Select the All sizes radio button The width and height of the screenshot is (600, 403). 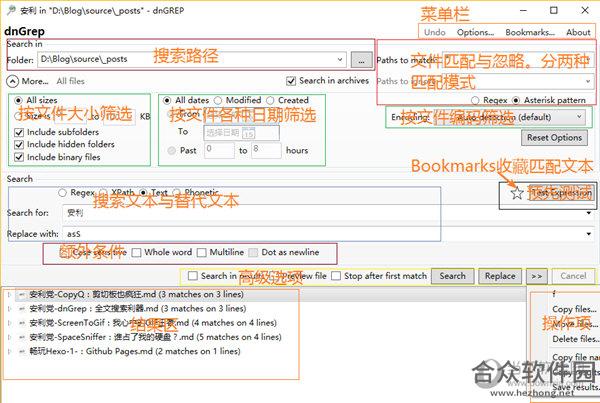click(18, 100)
